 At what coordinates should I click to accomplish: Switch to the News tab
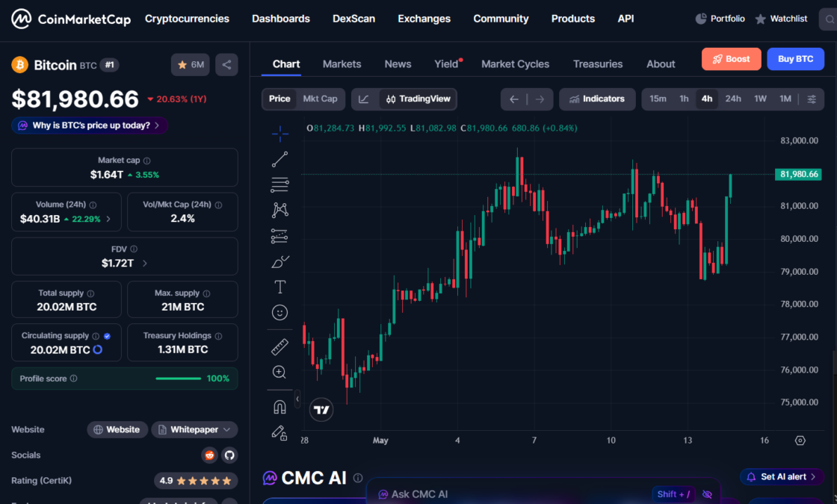(398, 64)
